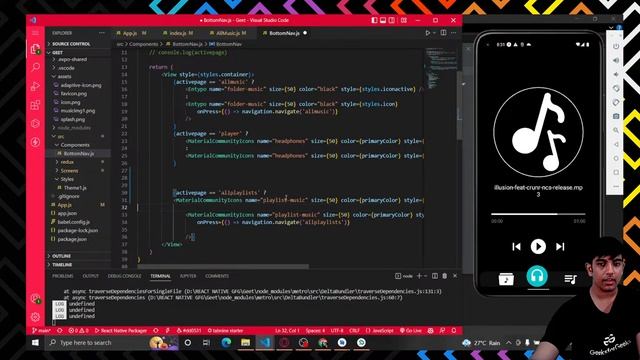This screenshot has width=640, height=360.
Task: Open the VS Code hamburger menu
Action: [36, 33]
